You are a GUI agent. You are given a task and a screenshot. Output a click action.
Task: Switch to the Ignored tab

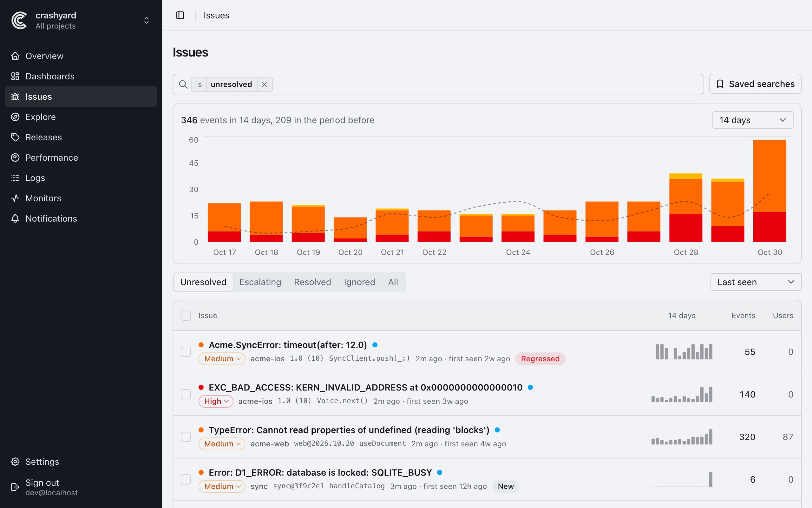(359, 282)
